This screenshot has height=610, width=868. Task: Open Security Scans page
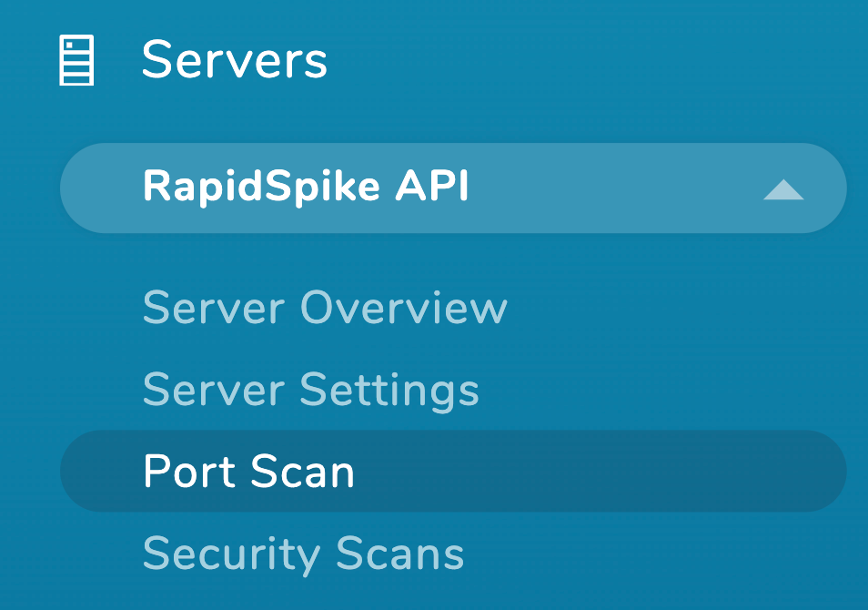tap(303, 554)
